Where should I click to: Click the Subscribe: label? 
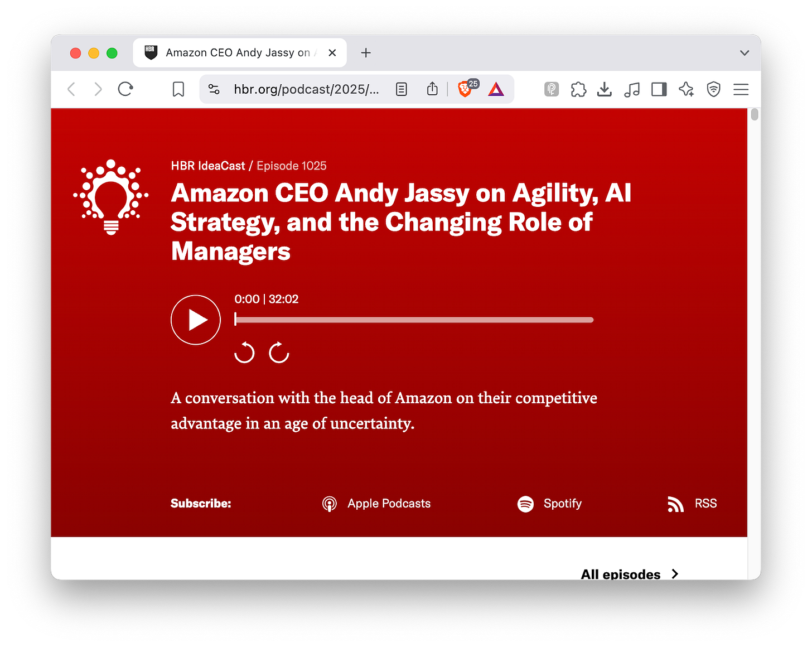(x=201, y=504)
